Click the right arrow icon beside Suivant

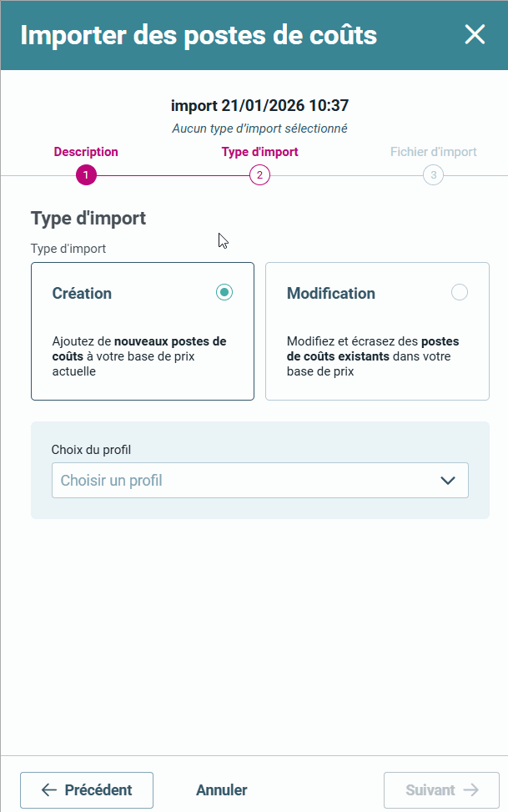pos(471,790)
